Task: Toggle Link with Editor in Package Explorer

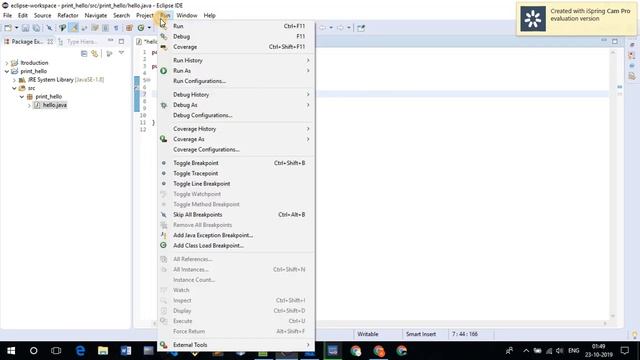Action: 95,53
